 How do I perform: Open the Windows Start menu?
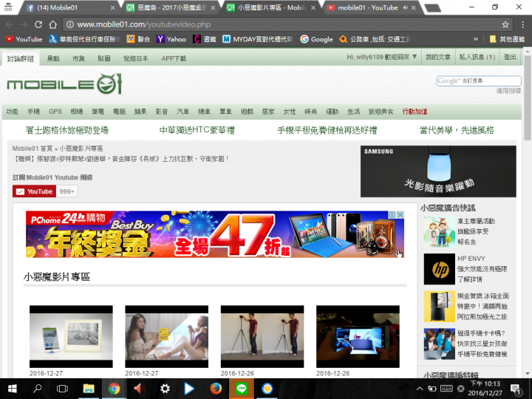coord(12,389)
